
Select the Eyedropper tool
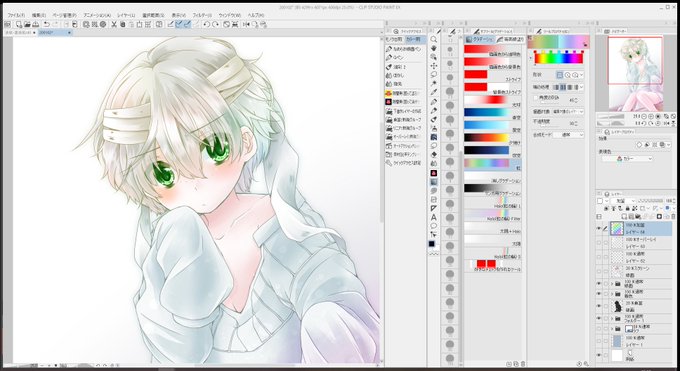coord(433,92)
